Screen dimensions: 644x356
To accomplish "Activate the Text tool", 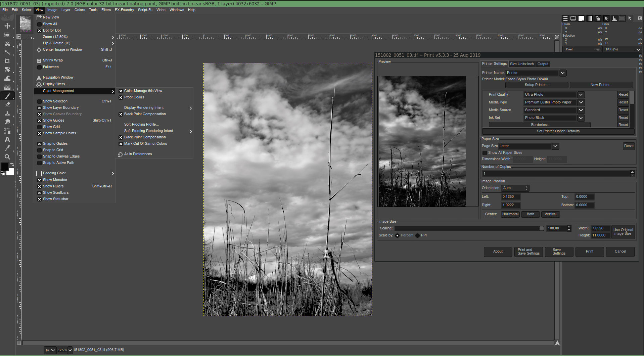I will (x=7, y=139).
